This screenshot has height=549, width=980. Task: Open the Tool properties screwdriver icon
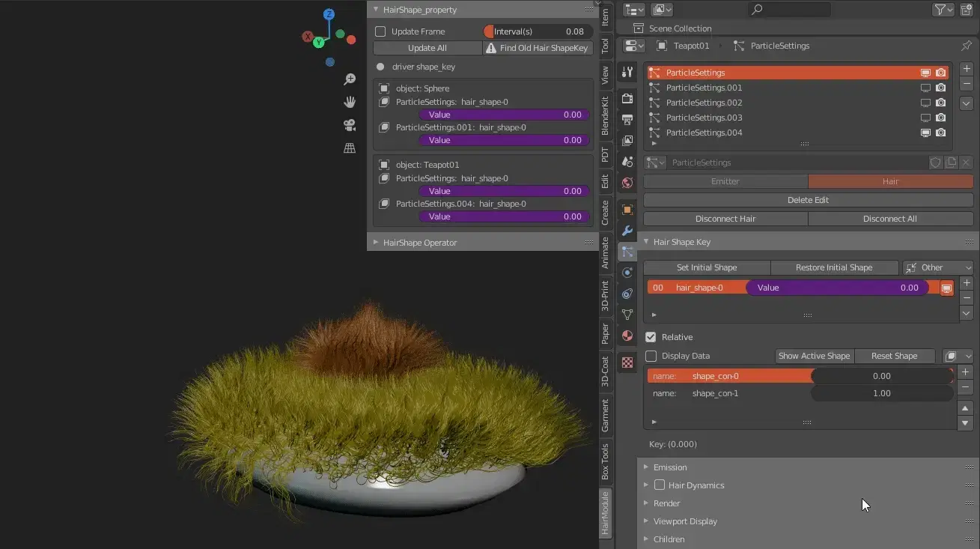coord(627,73)
